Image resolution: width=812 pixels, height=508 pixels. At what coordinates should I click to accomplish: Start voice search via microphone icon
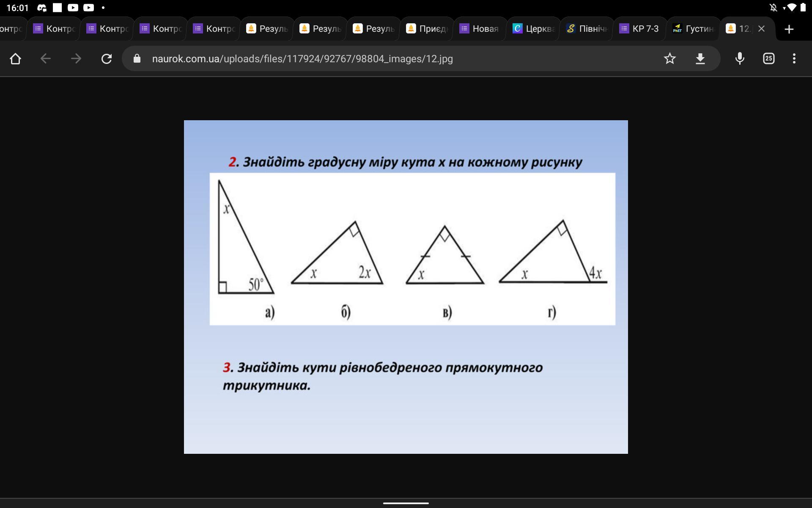pos(739,58)
